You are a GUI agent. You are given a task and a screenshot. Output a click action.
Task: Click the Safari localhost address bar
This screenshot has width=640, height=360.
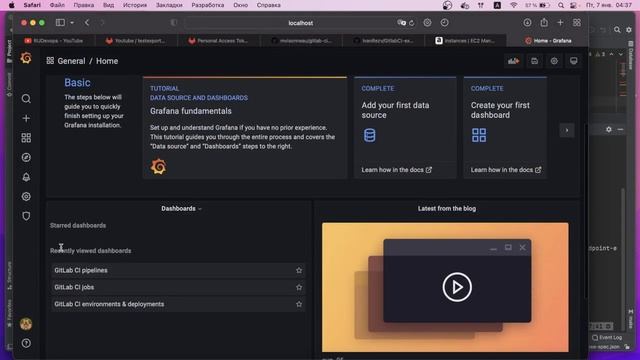(x=300, y=23)
